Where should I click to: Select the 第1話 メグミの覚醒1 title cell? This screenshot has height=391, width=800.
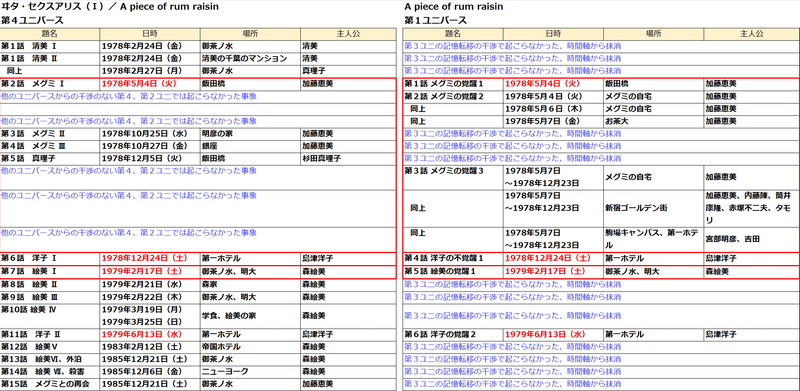coord(453,84)
